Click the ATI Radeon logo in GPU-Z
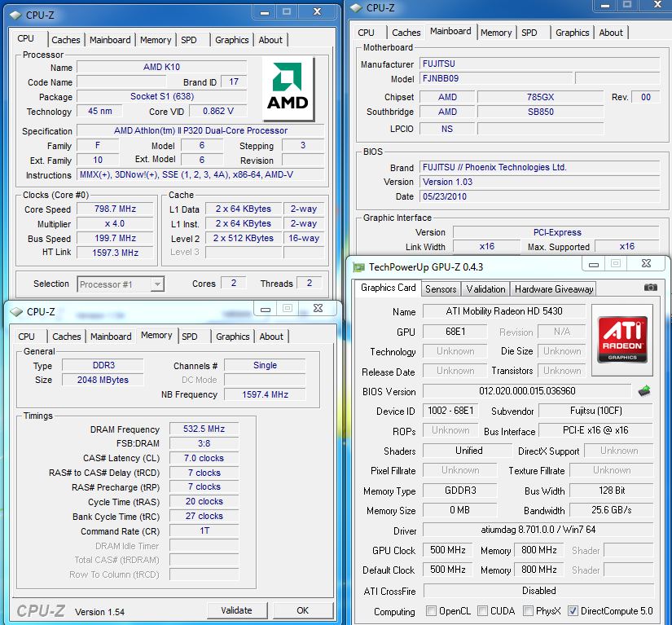This screenshot has width=672, height=625. click(622, 340)
